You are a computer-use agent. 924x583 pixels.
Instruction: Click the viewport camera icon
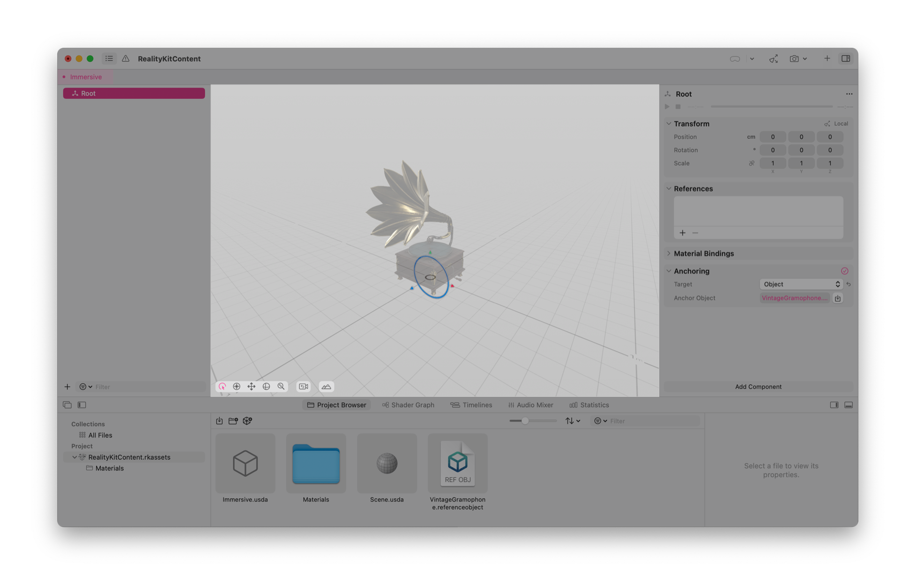pos(304,387)
